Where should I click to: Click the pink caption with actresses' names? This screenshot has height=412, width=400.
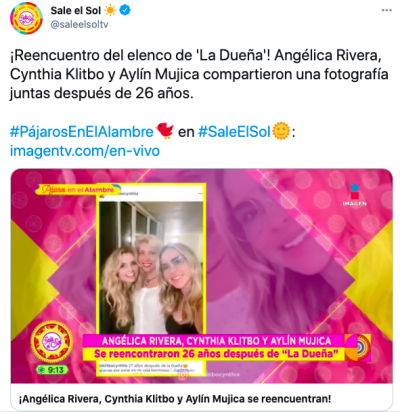pos(216,341)
